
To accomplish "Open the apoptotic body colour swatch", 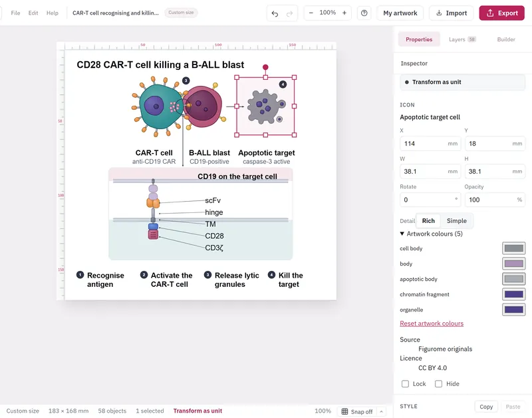I will pyautogui.click(x=513, y=279).
